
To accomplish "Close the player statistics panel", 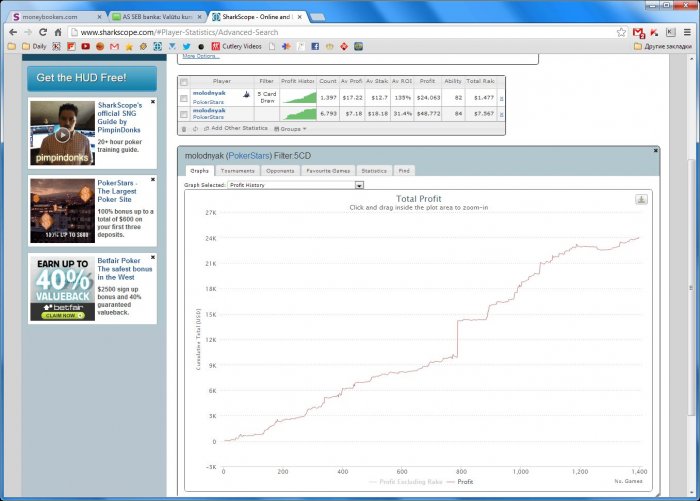I will click(655, 150).
